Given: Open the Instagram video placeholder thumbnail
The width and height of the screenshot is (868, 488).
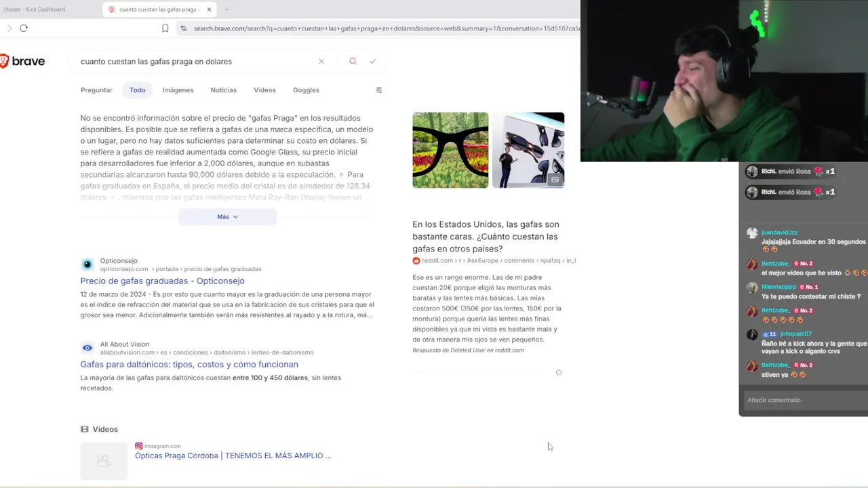Looking at the screenshot, I should coord(104,461).
